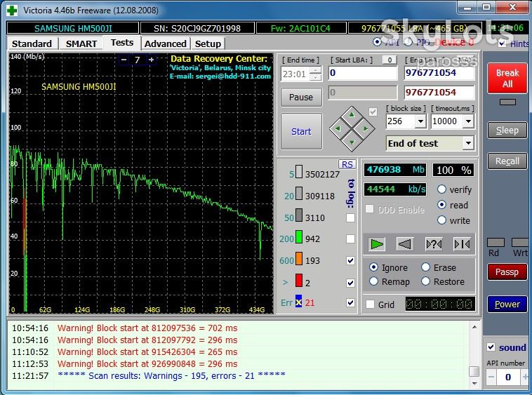Screen dimensions: 532x395
Task: Click the red block color indicator
Action: [x=299, y=281]
